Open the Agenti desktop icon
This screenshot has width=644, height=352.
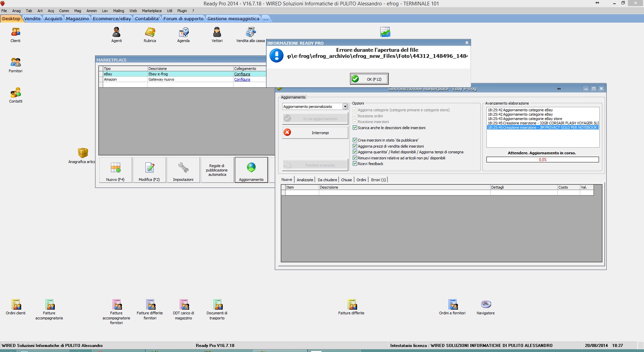(x=117, y=35)
